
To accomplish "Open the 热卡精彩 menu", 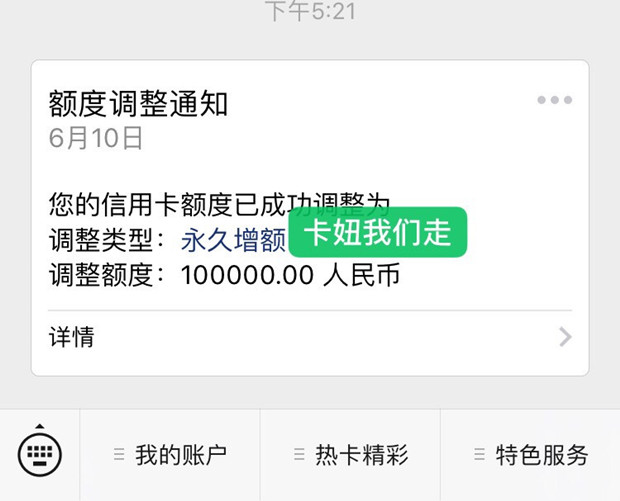I will pyautogui.click(x=350, y=455).
